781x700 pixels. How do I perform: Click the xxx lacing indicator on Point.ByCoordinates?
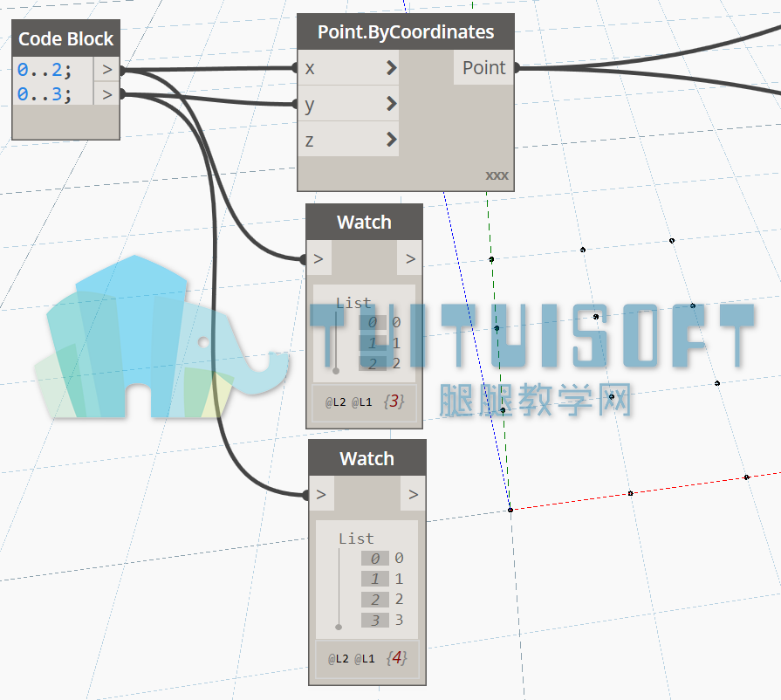tap(497, 175)
